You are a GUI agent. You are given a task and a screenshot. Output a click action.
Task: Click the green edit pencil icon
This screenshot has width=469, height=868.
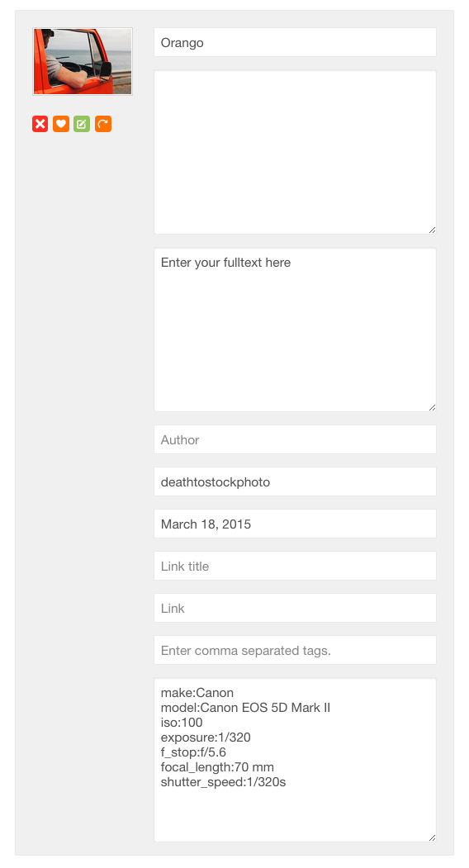82,124
